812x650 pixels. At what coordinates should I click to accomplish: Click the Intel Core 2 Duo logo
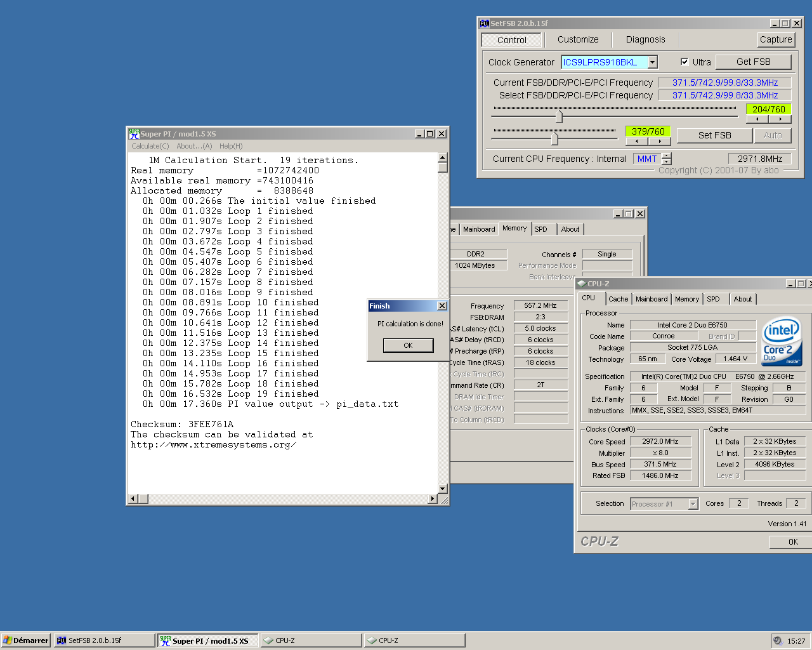click(x=782, y=341)
